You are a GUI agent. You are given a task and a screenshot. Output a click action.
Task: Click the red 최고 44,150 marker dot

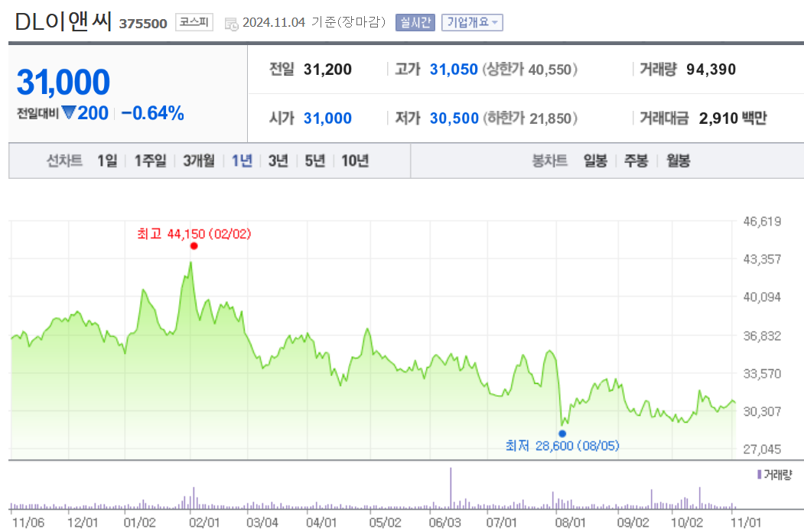[x=194, y=246]
